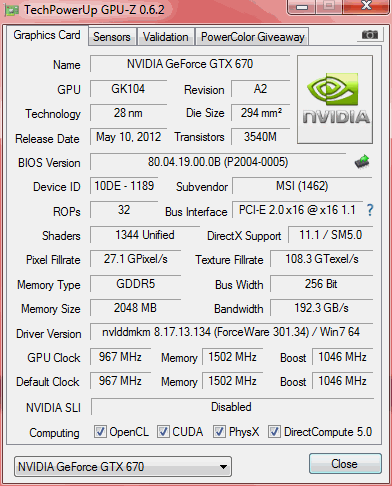Click the Driver Version field
The width and height of the screenshot is (392, 486).
(231, 332)
